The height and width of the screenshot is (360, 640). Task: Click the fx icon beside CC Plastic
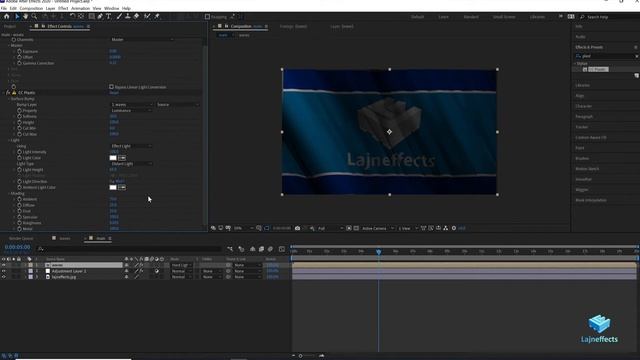tap(8, 93)
